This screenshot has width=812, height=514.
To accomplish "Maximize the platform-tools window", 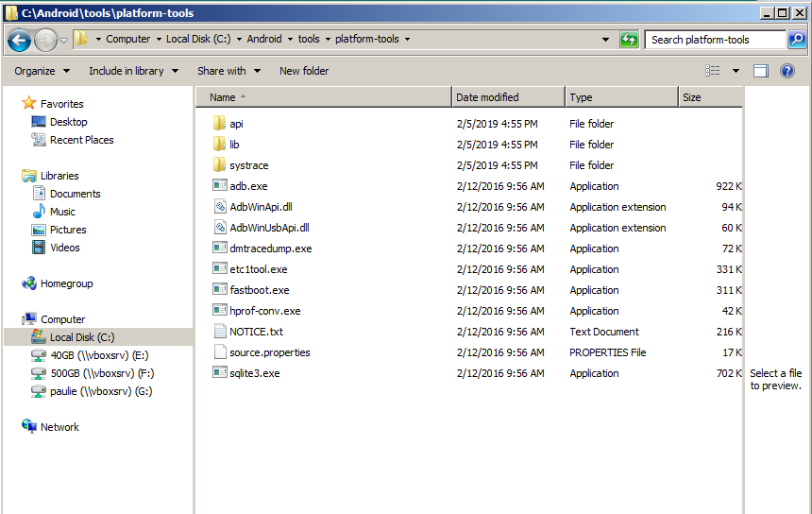I will click(x=783, y=13).
